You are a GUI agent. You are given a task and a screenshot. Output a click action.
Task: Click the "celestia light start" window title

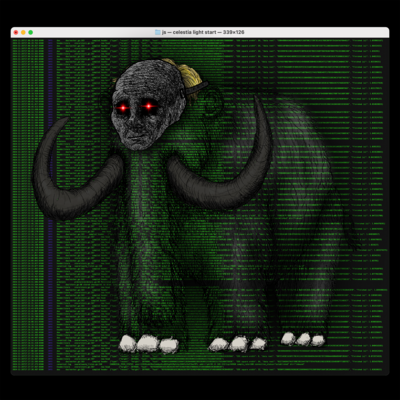pos(195,32)
